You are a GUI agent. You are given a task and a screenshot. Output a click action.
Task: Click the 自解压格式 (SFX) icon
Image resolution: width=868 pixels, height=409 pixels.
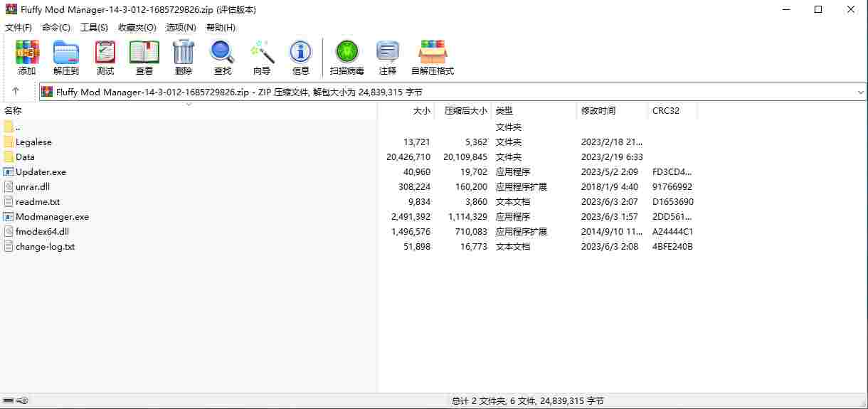click(x=433, y=52)
